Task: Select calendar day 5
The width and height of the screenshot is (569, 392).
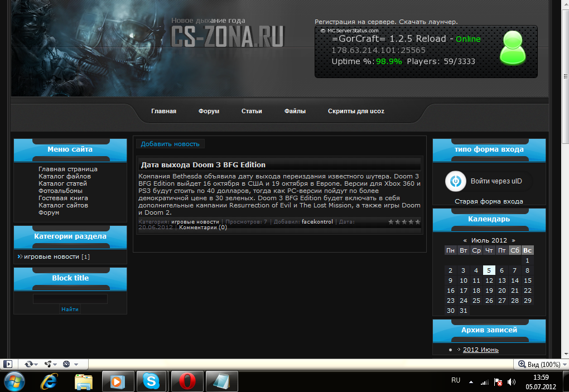Action: click(x=489, y=270)
